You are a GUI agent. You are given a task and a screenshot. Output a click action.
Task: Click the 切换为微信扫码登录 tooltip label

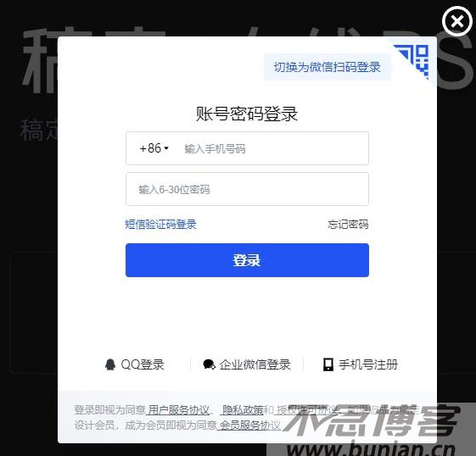[328, 67]
